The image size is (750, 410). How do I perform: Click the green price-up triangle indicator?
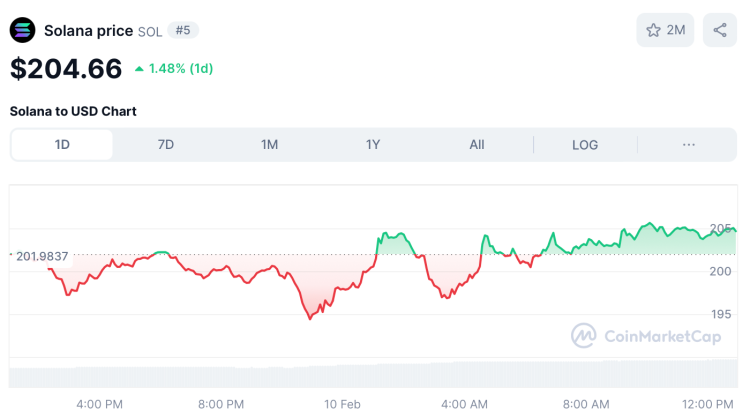point(139,69)
